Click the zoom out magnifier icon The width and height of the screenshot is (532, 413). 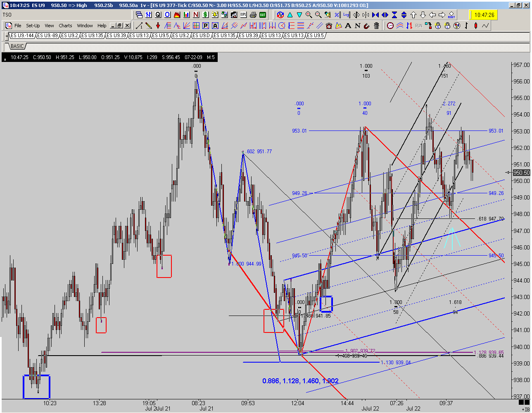coord(318,15)
